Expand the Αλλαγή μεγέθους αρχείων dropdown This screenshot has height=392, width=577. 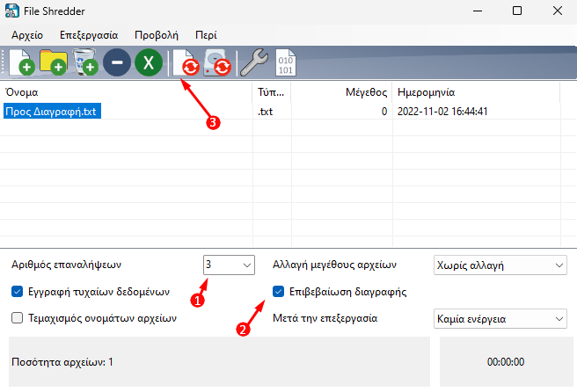[x=500, y=265]
